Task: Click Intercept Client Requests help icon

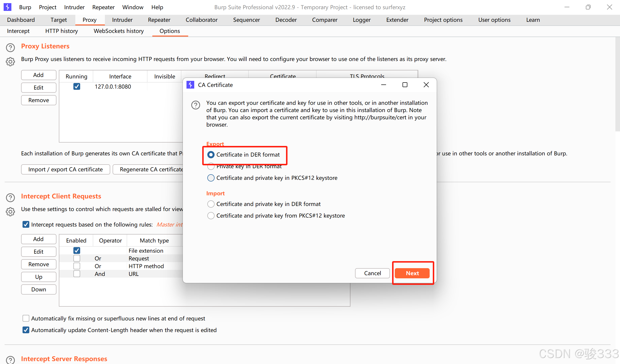Action: [10, 197]
